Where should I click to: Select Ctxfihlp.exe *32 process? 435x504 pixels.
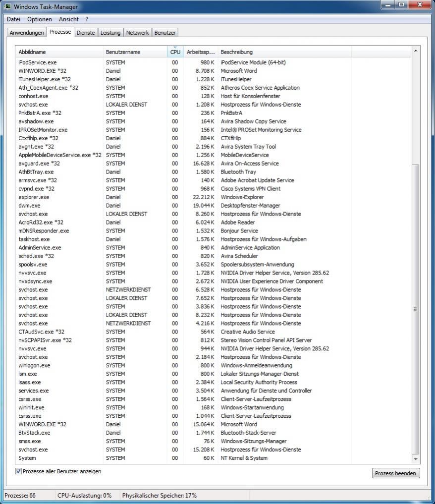tap(214, 138)
